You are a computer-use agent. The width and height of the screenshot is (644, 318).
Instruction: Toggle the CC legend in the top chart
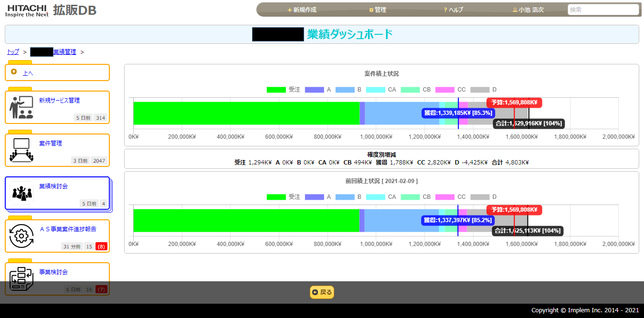click(x=450, y=90)
